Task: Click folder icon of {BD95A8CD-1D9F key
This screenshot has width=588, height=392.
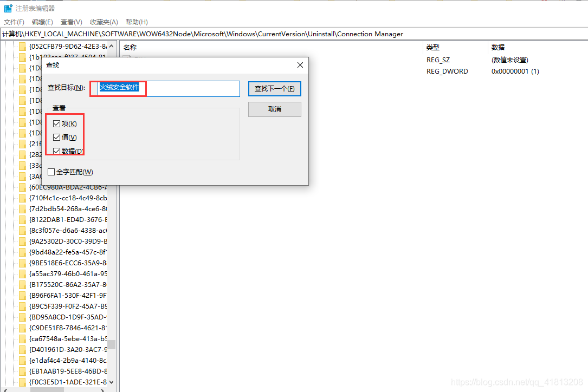Action: click(x=23, y=318)
